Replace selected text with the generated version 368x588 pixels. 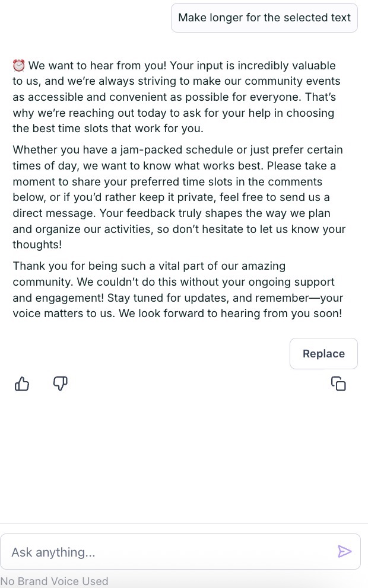[x=323, y=354]
